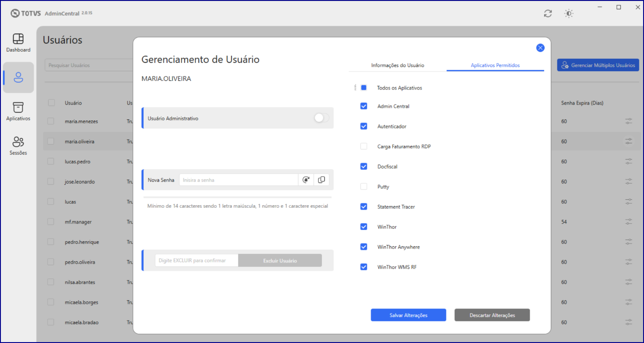644x343 pixels.
Task: Open settings icon for pedro.henrique row
Action: [x=629, y=242]
